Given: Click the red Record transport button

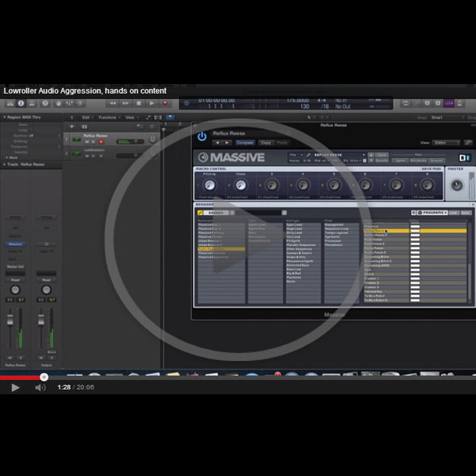Looking at the screenshot, I should pos(165,103).
